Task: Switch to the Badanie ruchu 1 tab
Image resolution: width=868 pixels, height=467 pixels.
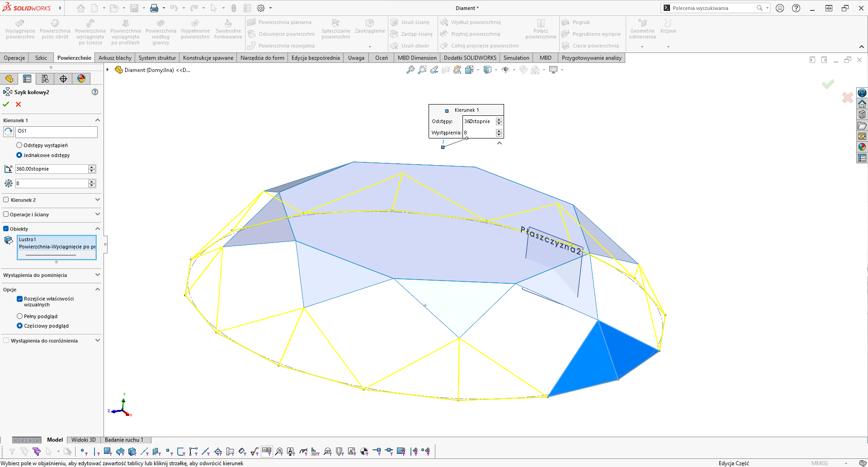Action: pyautogui.click(x=124, y=440)
